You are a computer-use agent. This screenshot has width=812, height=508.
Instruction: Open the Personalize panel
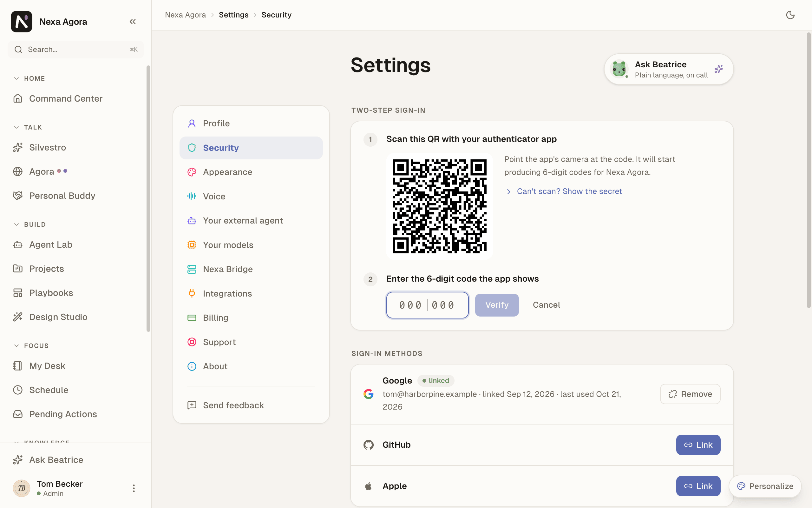(x=765, y=486)
